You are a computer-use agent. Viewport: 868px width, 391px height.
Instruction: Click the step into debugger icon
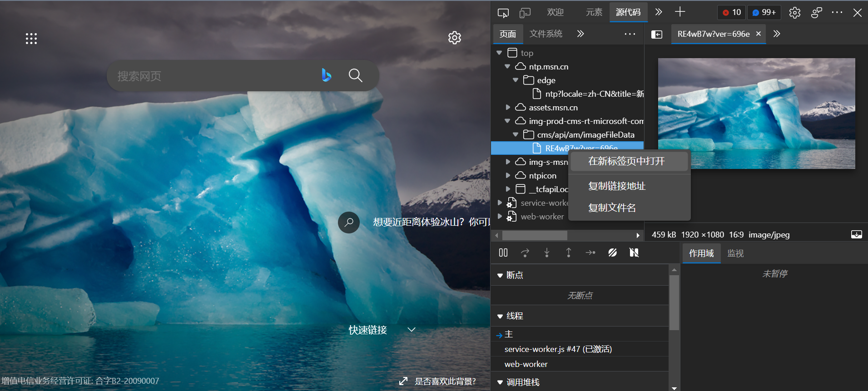(x=547, y=252)
